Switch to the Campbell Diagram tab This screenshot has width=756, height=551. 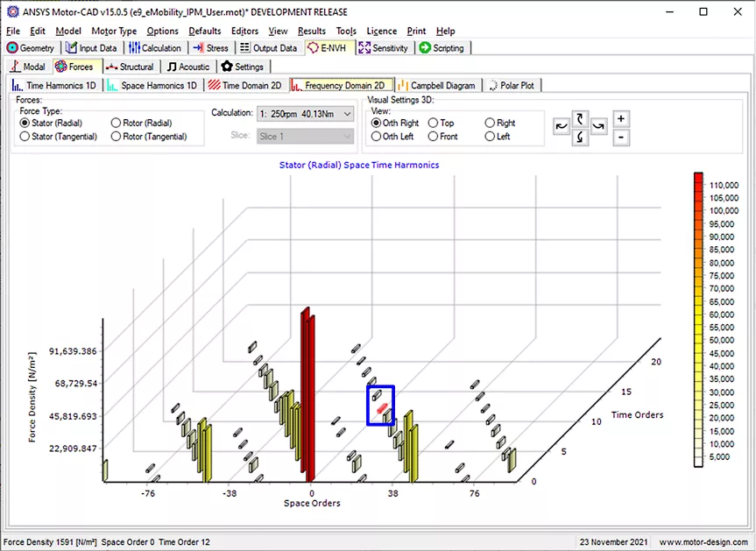(438, 86)
